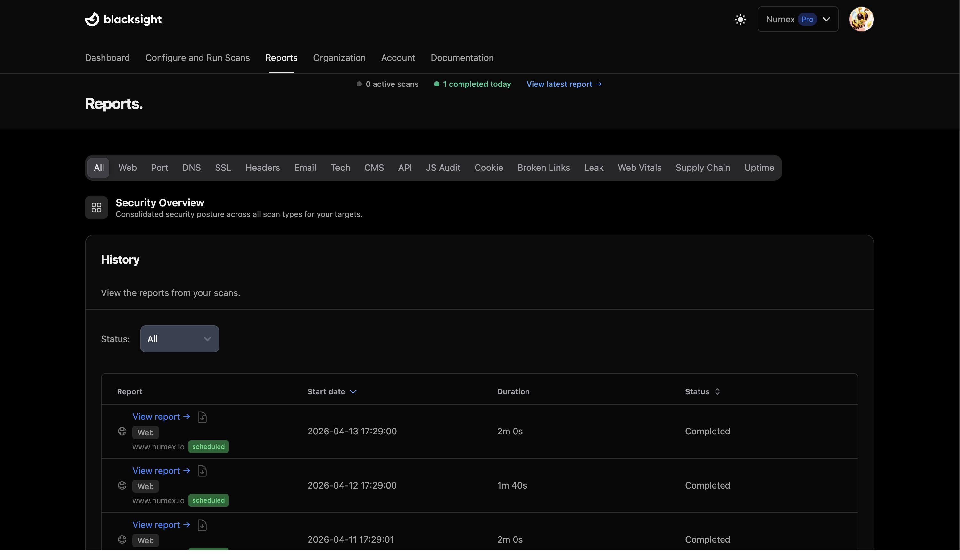
Task: Download the report file for 2026-04-12 scan
Action: point(202,471)
